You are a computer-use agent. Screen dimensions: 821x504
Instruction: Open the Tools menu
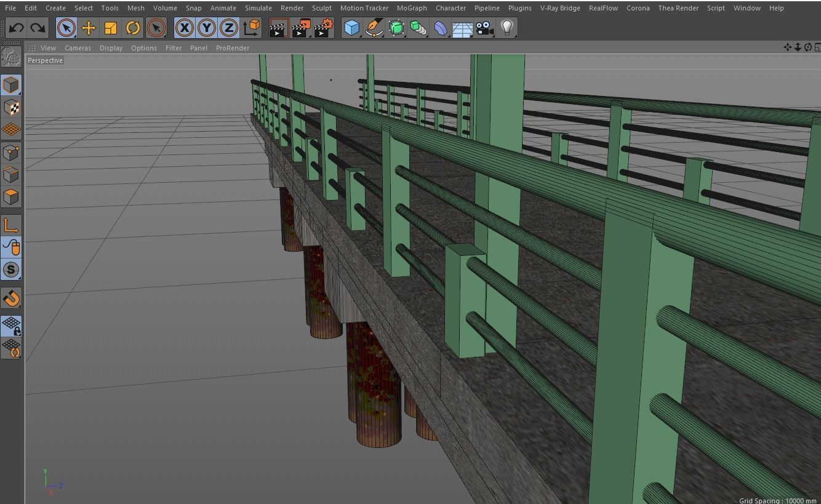pos(110,8)
